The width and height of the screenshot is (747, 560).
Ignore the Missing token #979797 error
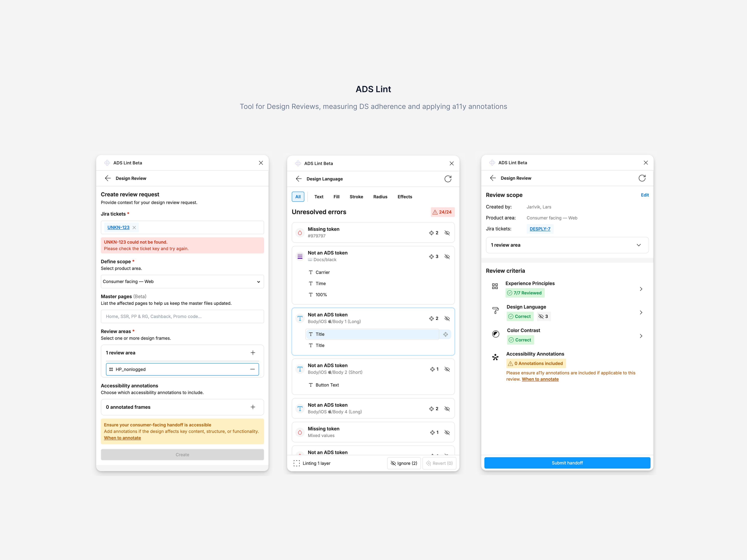447,233
